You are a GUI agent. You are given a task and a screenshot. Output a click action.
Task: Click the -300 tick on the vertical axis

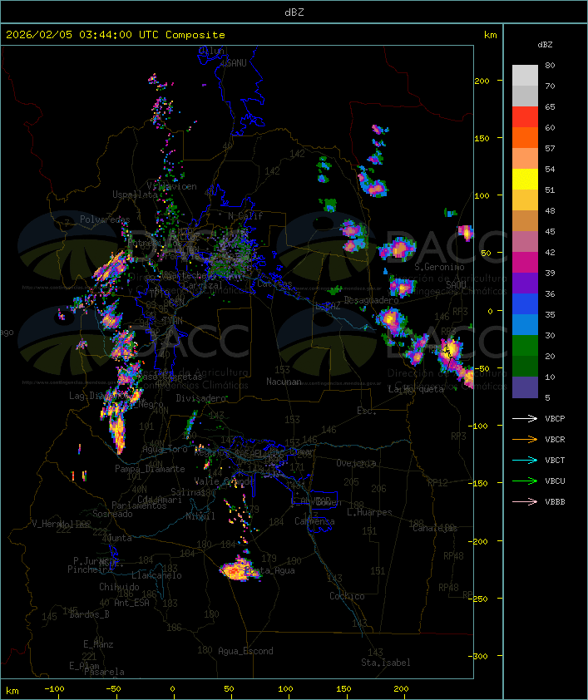[478, 656]
